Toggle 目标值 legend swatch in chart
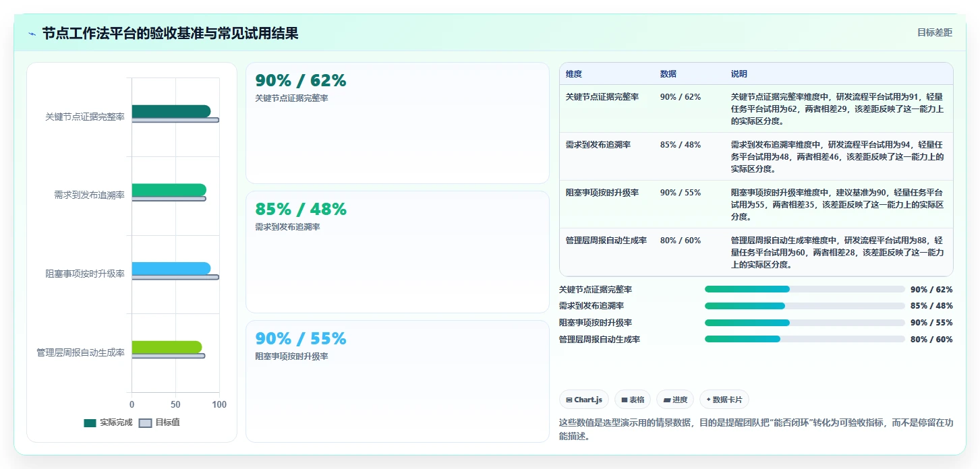 click(145, 423)
